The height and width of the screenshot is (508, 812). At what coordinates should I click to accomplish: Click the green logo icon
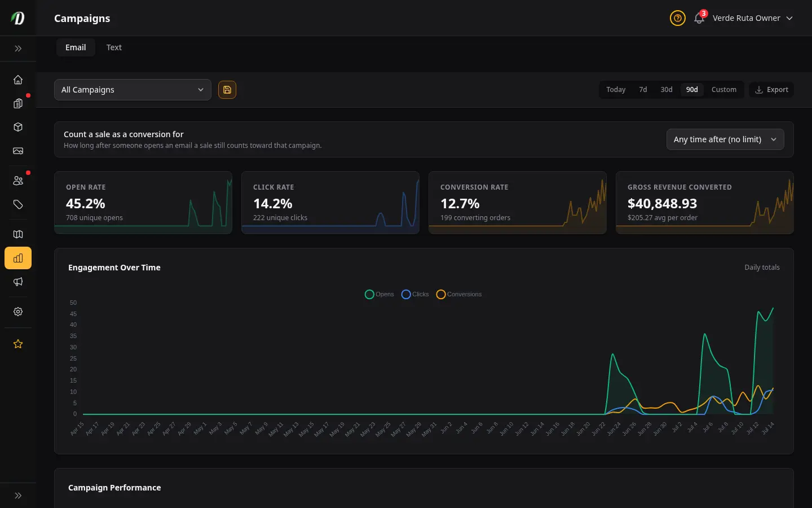[x=18, y=18]
